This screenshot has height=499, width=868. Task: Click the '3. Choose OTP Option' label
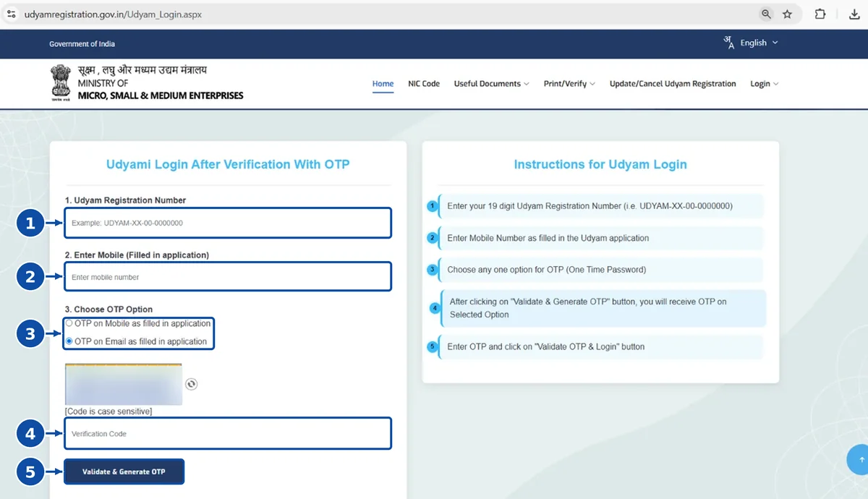(x=109, y=310)
